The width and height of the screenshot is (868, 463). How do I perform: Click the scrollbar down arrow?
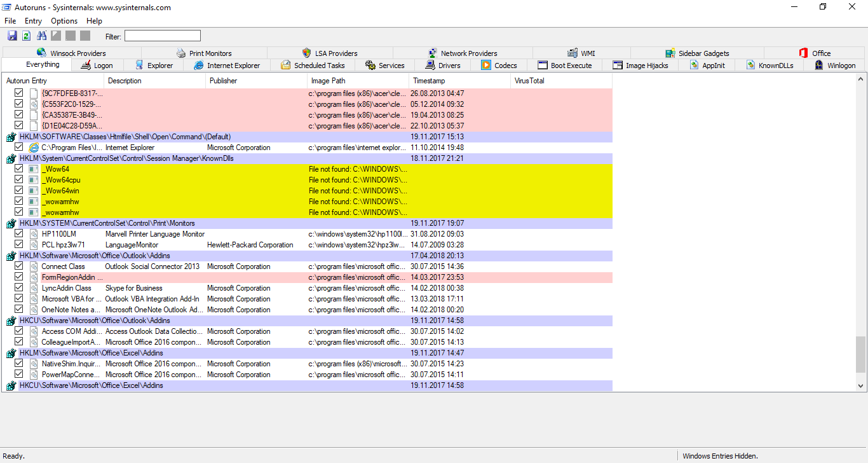(861, 385)
